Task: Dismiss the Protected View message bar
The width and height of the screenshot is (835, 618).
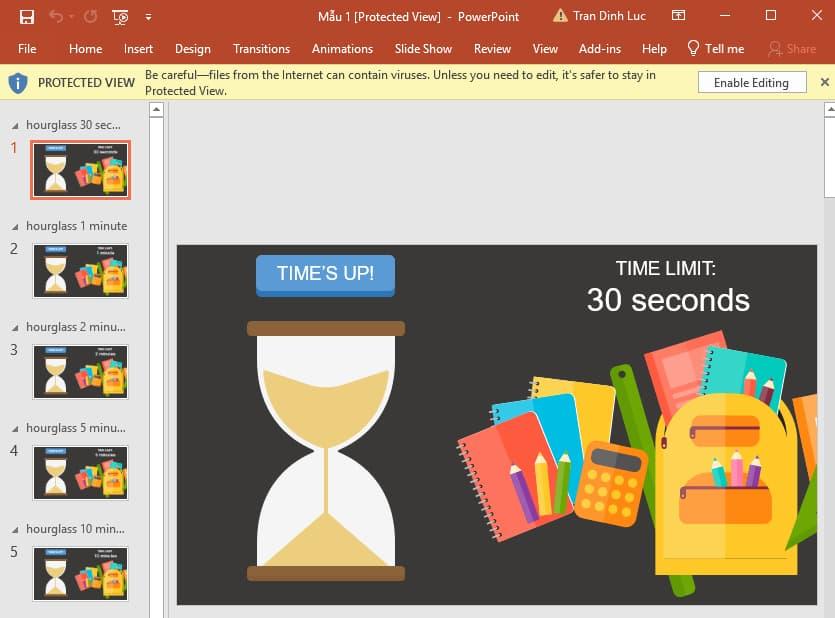Action: click(x=825, y=82)
